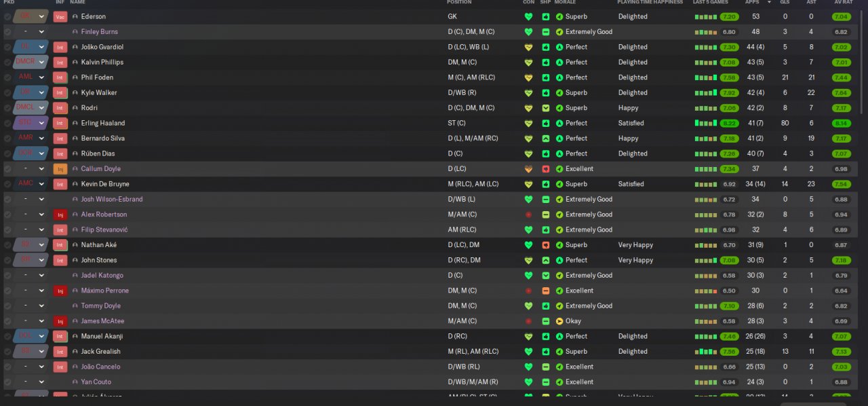This screenshot has height=406, width=868.
Task: Click the Vac status badge beside Ederson
Action: click(x=60, y=16)
